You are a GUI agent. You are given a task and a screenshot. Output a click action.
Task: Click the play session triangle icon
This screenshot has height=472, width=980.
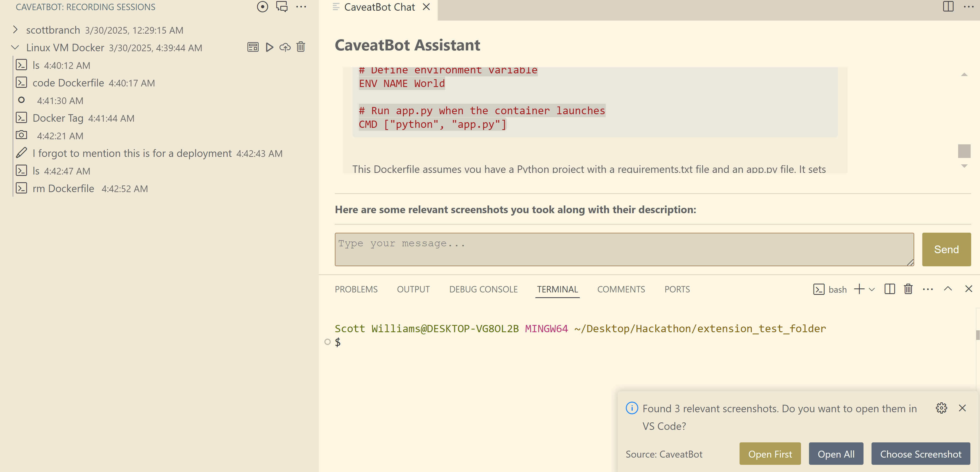point(269,47)
